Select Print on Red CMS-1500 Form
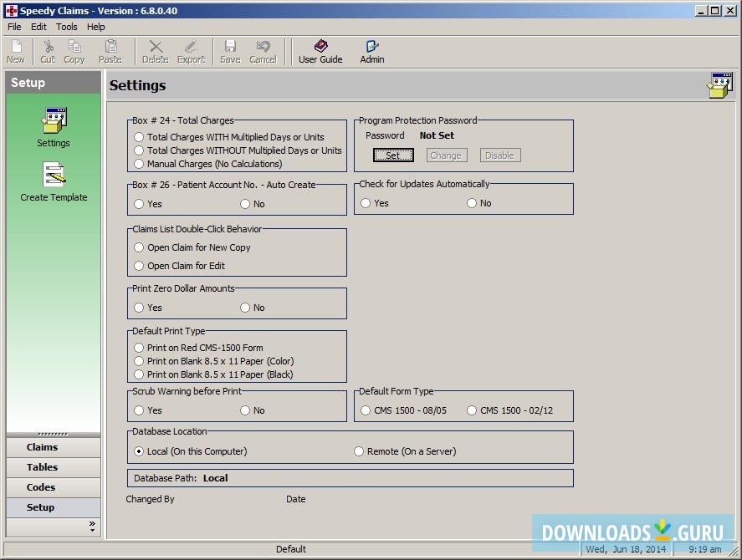The image size is (742, 560). pyautogui.click(x=139, y=348)
